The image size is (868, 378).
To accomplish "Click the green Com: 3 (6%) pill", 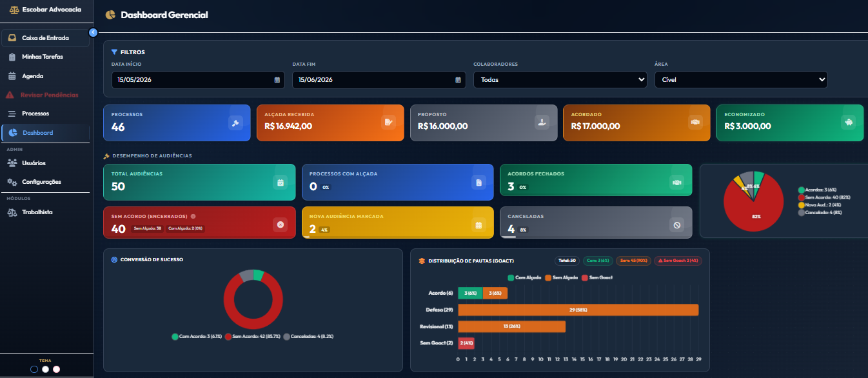I will click(x=598, y=261).
